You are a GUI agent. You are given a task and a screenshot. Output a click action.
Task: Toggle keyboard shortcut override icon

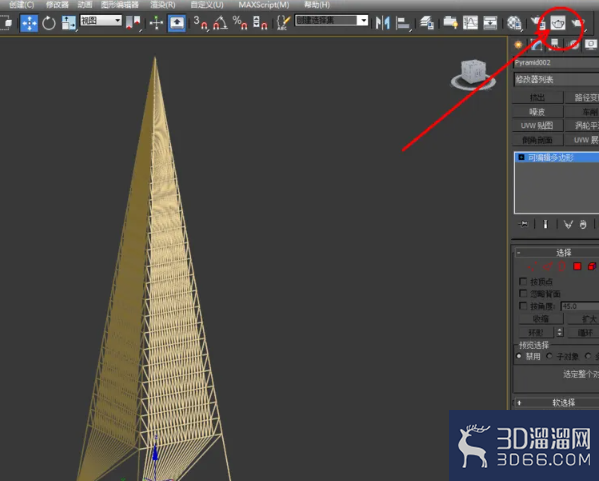click(176, 23)
